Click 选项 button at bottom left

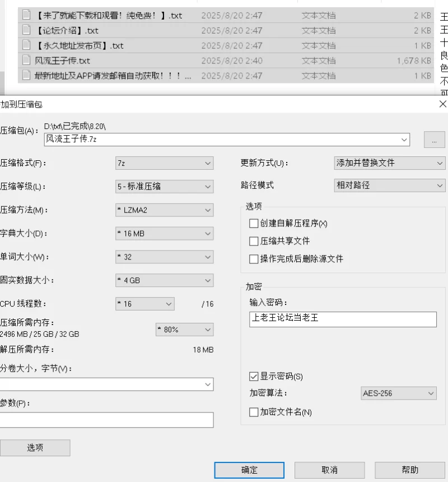coord(35,448)
